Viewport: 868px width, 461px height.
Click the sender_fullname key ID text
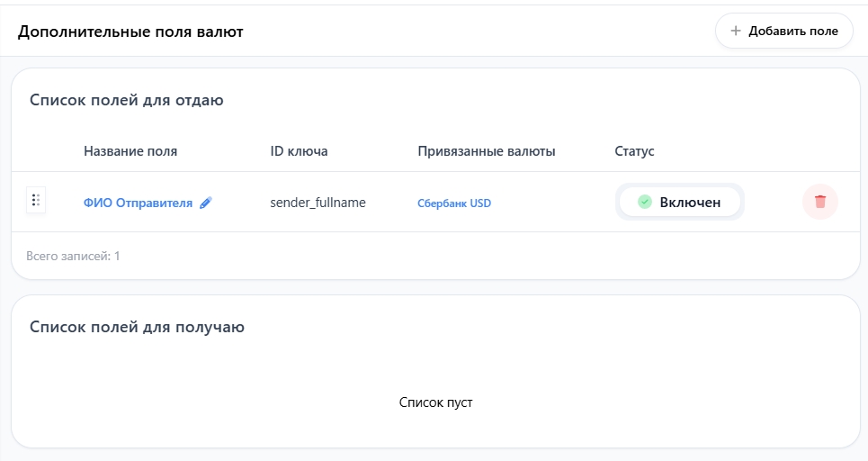pos(318,203)
